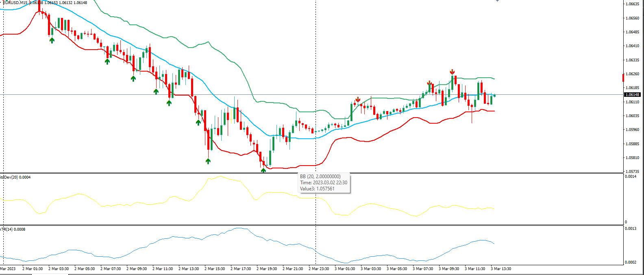Click the 2 Mar 13:30 time label
Viewport: 644px width, 275px height.
point(189,268)
